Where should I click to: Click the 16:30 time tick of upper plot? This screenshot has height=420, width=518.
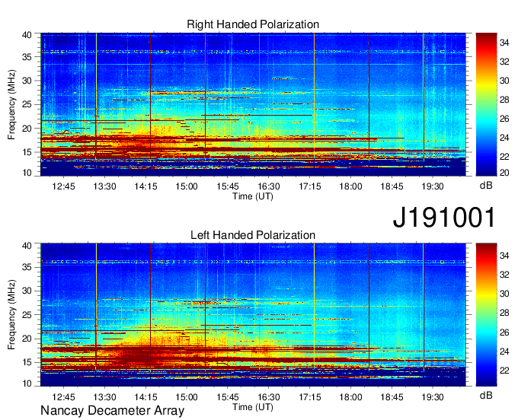(x=269, y=186)
